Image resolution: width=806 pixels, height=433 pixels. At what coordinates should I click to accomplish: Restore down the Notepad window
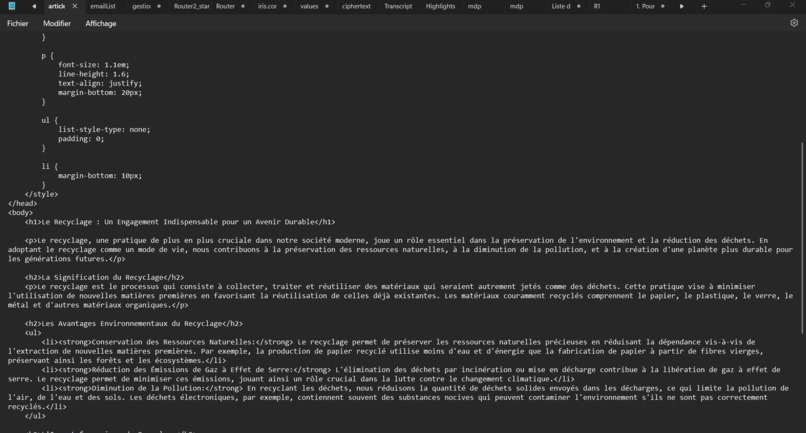tap(767, 5)
